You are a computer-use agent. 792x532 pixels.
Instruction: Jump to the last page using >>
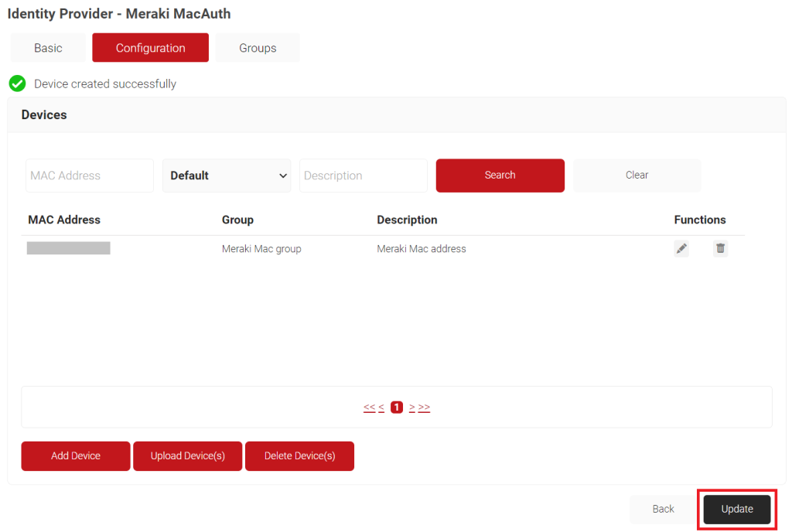pos(424,407)
